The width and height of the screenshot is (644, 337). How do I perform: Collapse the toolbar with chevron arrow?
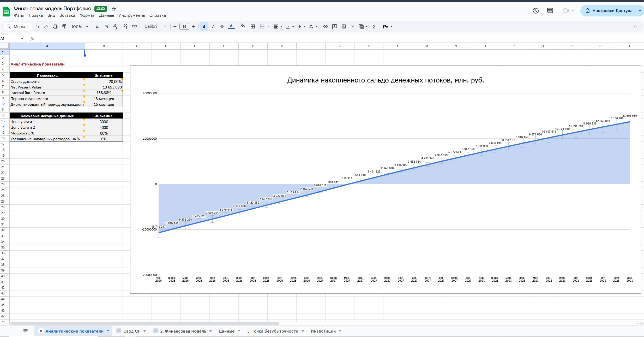click(x=635, y=27)
